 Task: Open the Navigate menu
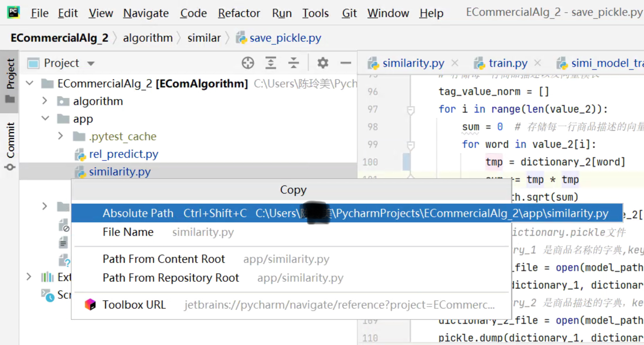coord(146,13)
